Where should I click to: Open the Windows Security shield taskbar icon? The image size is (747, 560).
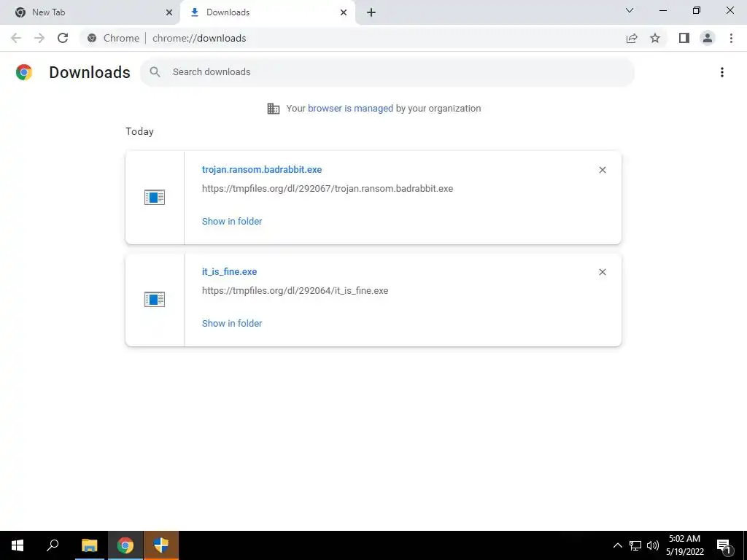[161, 545]
